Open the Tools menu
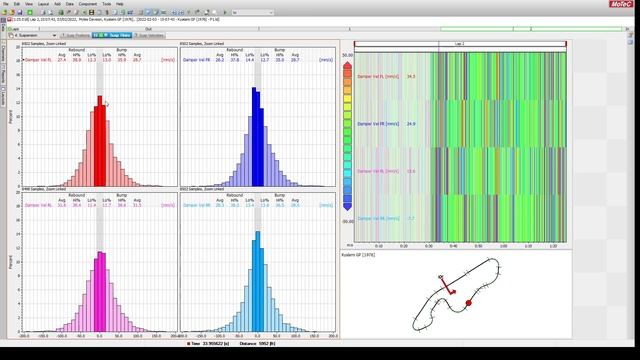The width and height of the screenshot is (640, 360). pyautogui.click(x=107, y=4)
